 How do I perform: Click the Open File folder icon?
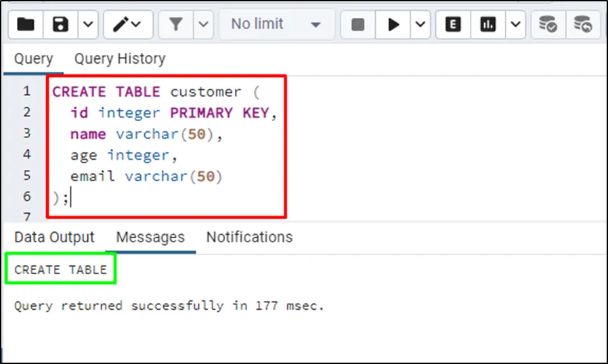point(26,25)
